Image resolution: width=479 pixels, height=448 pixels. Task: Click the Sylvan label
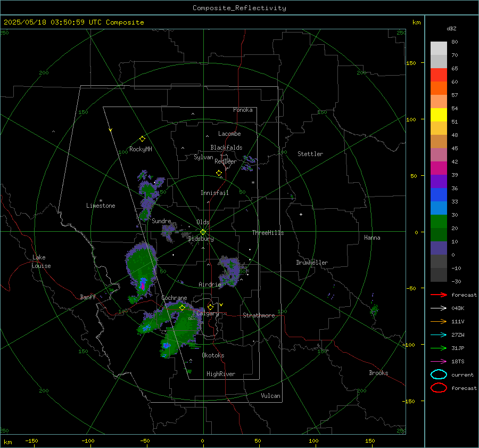pyautogui.click(x=203, y=157)
